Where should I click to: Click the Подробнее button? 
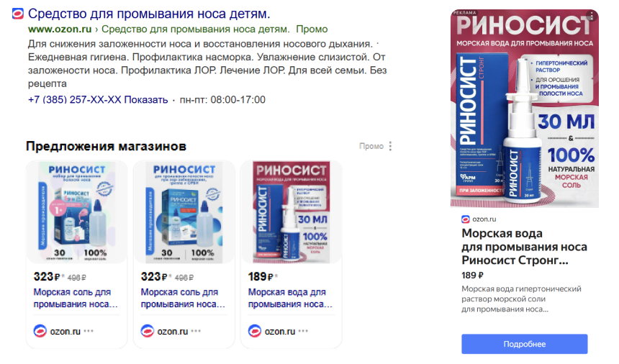click(524, 344)
